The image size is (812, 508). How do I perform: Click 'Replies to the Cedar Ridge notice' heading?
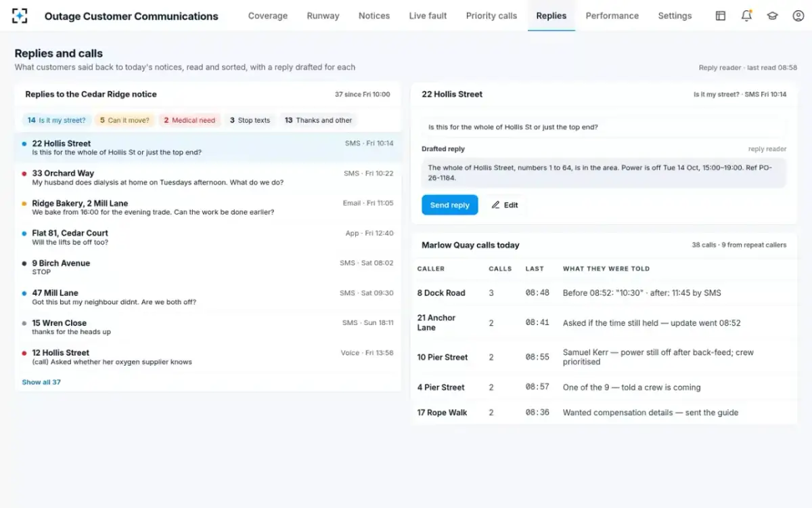point(91,94)
